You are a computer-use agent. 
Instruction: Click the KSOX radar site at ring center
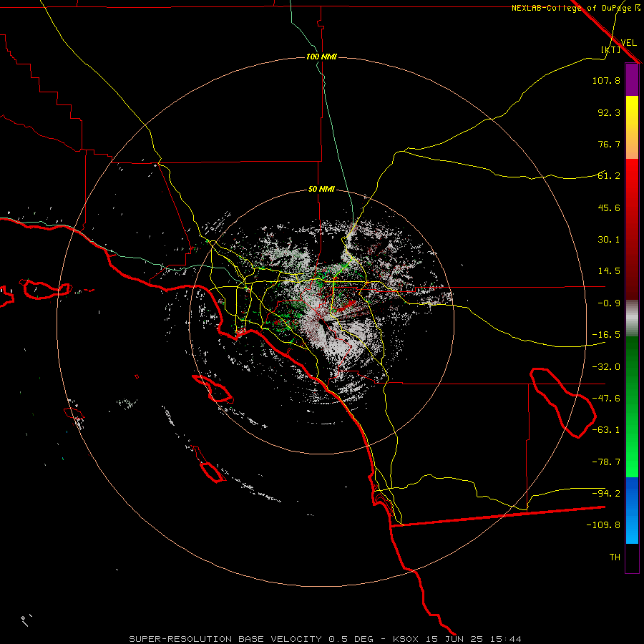point(321,321)
